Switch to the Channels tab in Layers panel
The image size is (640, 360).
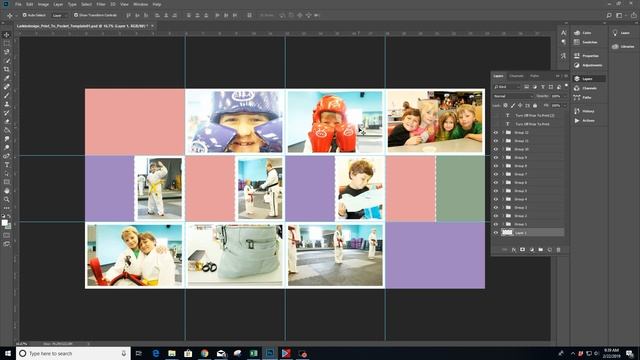pos(516,76)
